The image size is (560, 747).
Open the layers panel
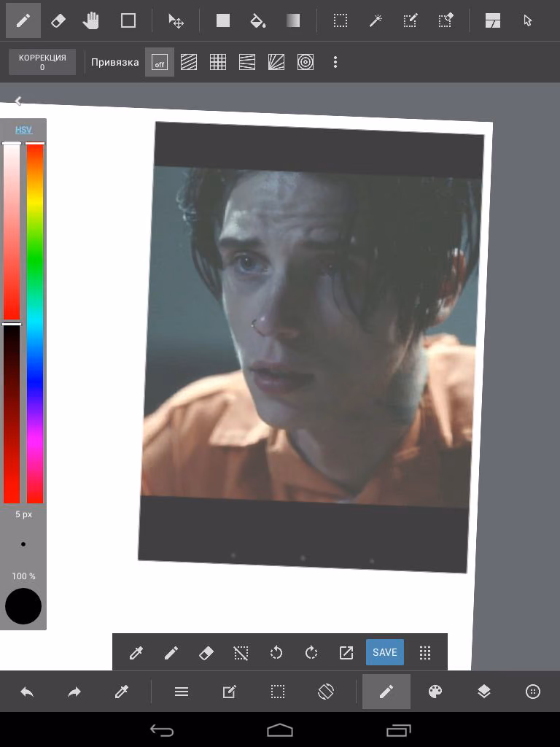(x=484, y=692)
